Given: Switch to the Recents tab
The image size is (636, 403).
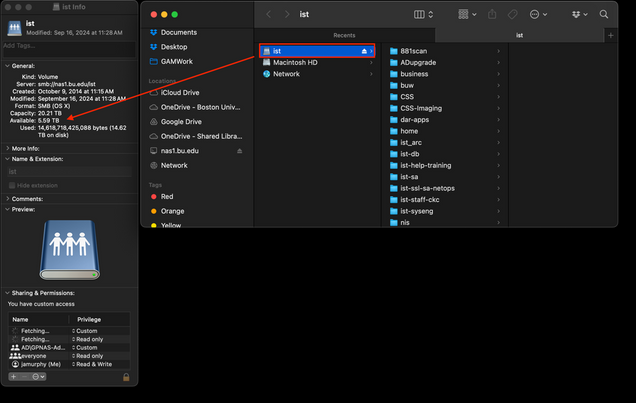Looking at the screenshot, I should [x=343, y=35].
